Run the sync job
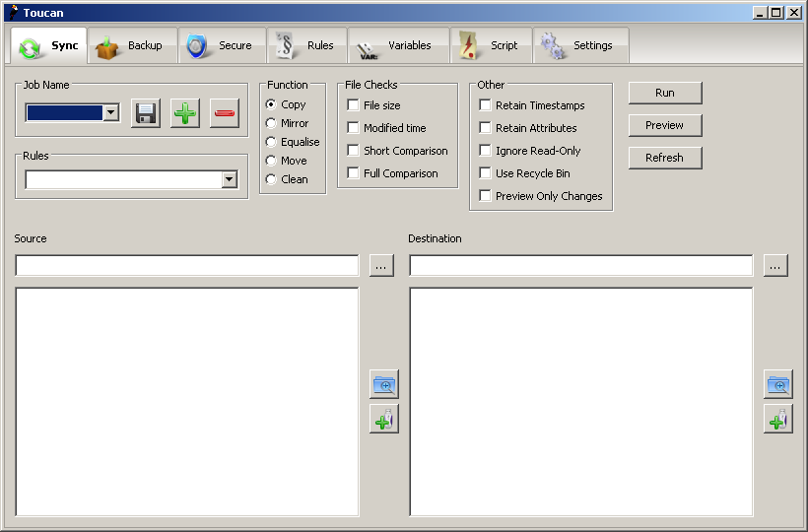 click(x=665, y=93)
